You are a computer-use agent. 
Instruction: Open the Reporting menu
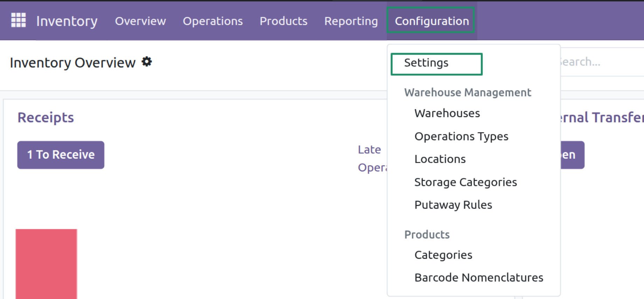point(351,21)
